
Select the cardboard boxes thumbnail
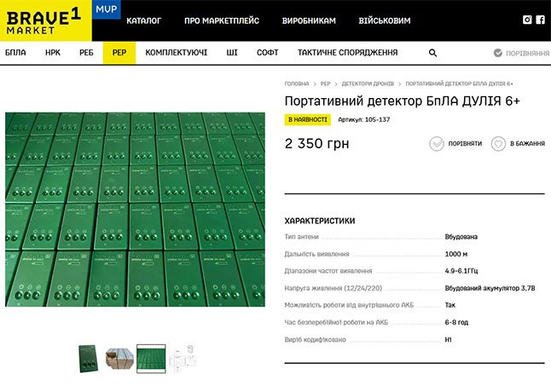(119, 359)
